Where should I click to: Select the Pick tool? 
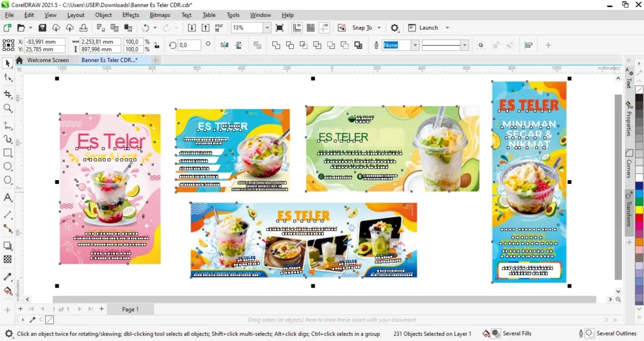[8, 63]
